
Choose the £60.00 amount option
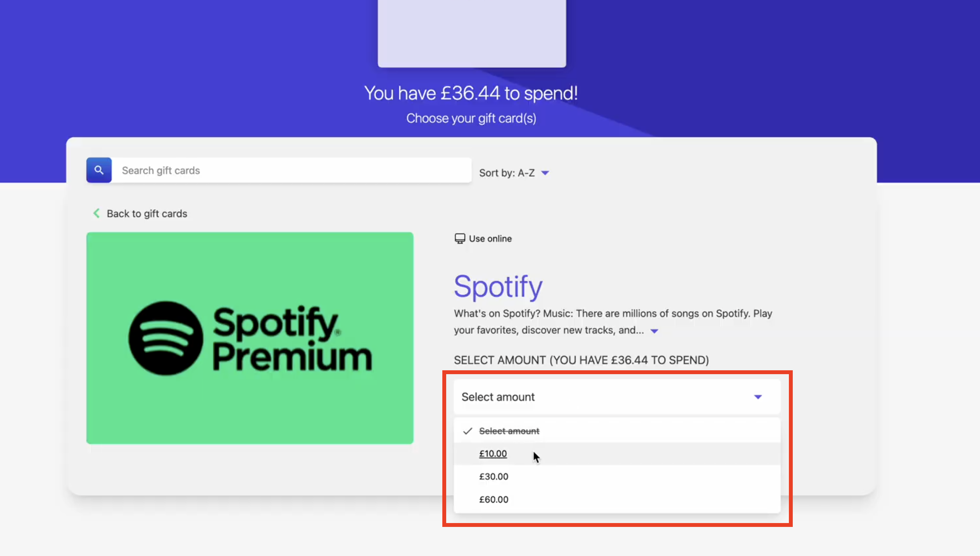[494, 499]
